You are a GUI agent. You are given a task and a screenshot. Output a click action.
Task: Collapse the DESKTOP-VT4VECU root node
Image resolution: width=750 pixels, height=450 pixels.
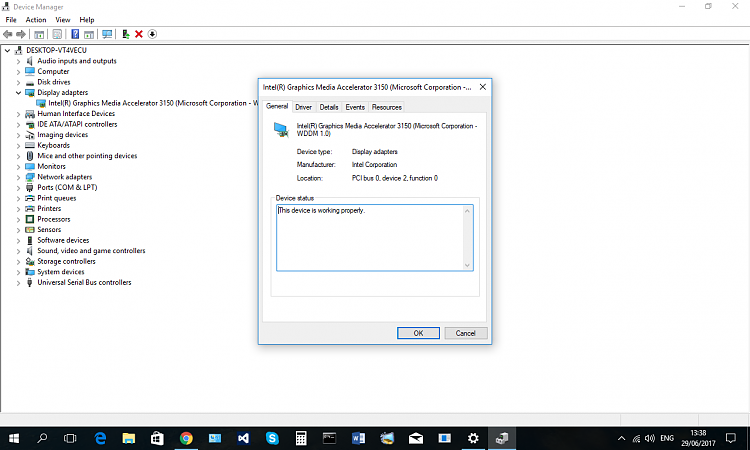8,50
